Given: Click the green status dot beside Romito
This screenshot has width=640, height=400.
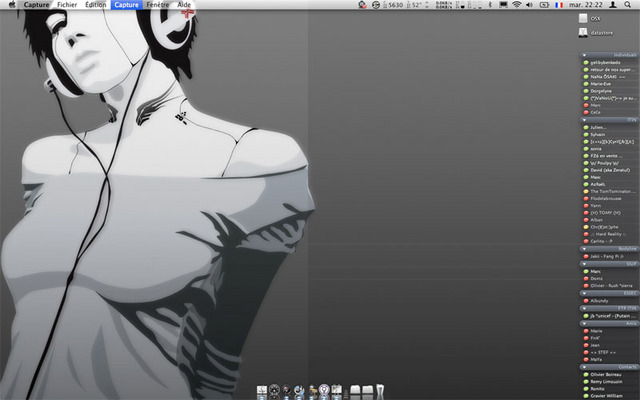Looking at the screenshot, I should tap(586, 389).
